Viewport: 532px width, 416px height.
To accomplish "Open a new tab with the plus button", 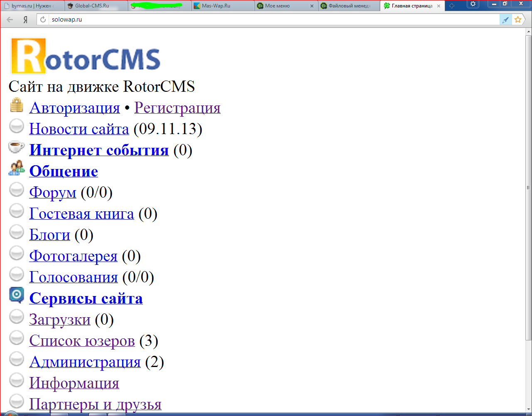I will click(452, 6).
